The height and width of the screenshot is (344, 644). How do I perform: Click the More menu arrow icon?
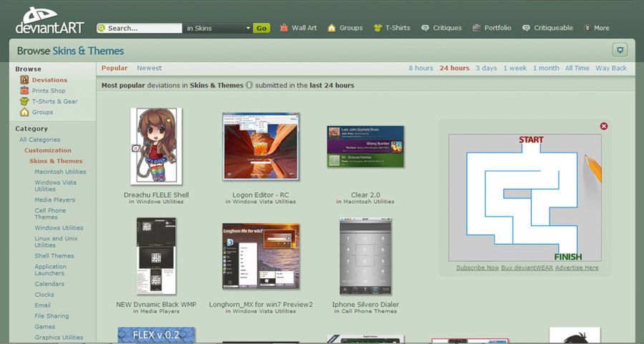click(x=587, y=28)
